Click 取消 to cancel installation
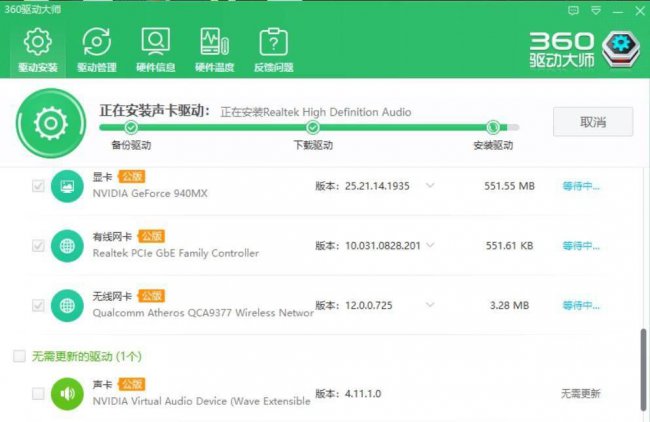This screenshot has width=650, height=422. click(x=593, y=122)
